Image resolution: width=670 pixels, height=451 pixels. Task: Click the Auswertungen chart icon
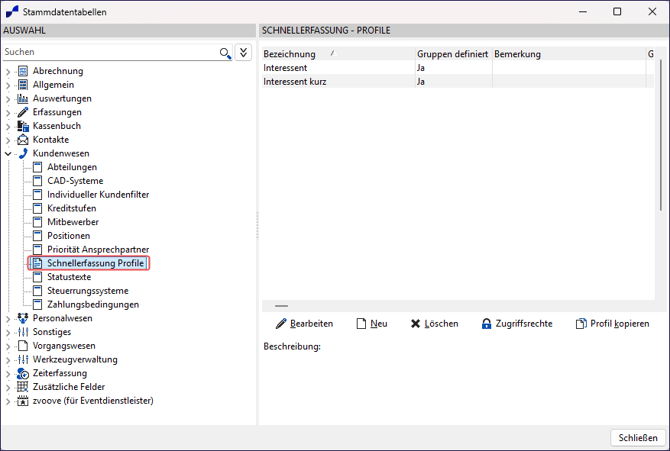[23, 99]
